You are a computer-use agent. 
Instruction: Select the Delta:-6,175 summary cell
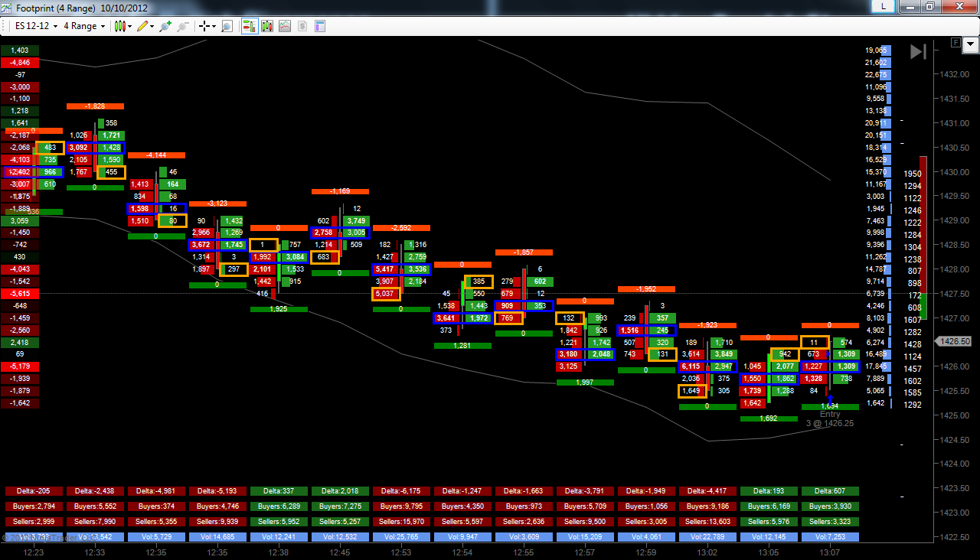[x=401, y=491]
